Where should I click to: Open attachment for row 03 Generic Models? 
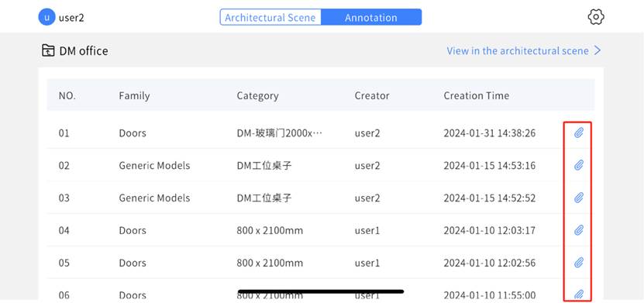tap(579, 198)
